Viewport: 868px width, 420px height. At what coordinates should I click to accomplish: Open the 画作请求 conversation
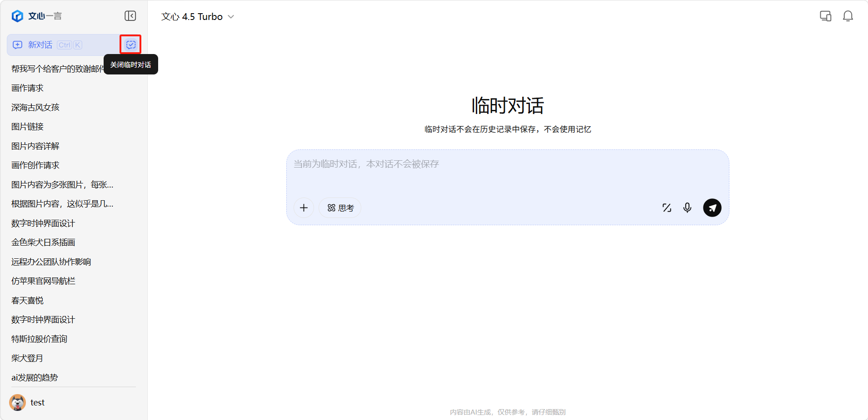click(27, 88)
